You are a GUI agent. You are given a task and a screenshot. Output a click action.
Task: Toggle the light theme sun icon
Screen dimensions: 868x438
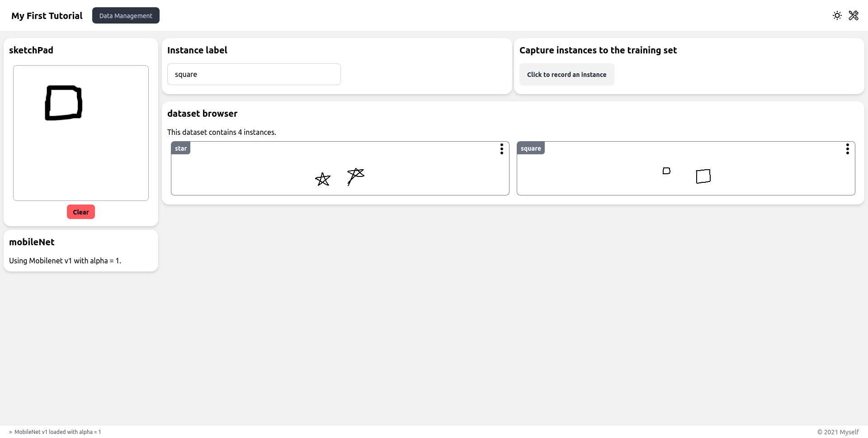[x=837, y=15]
